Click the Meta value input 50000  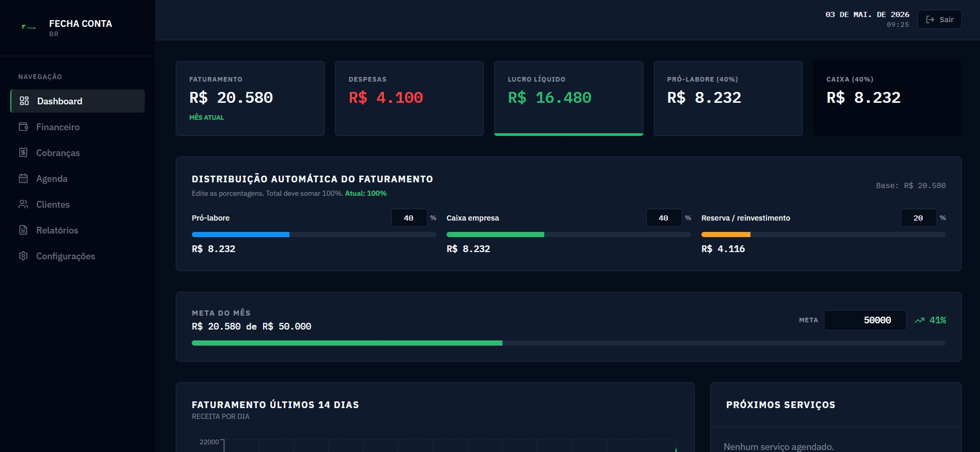point(865,320)
